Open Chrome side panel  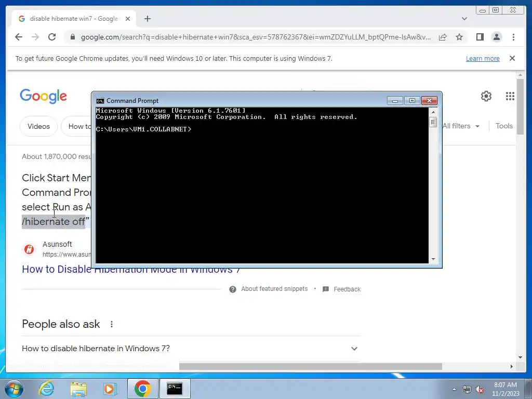click(x=480, y=37)
